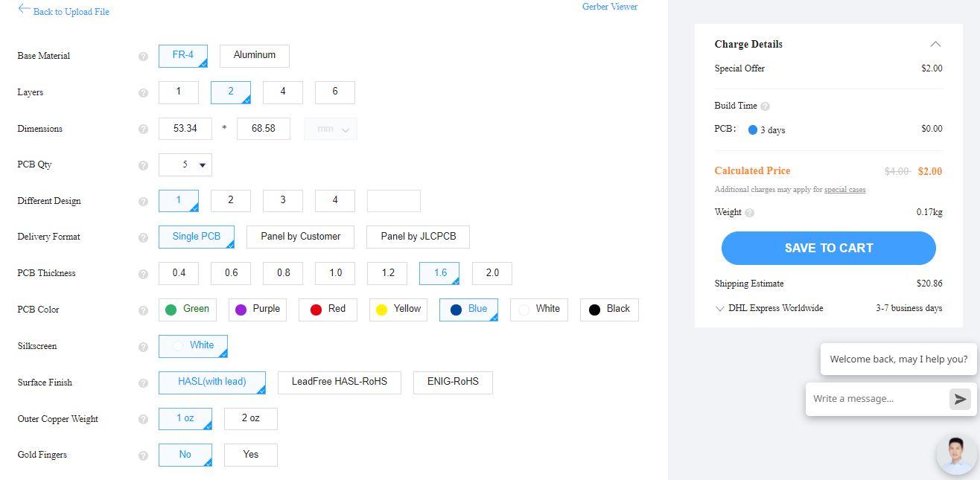Pick Black PCB color
Image resolution: width=980 pixels, height=480 pixels.
[609, 310]
